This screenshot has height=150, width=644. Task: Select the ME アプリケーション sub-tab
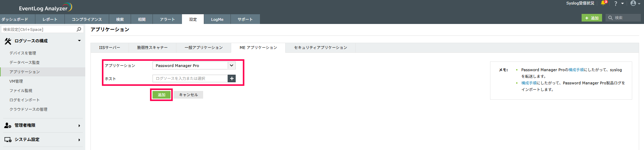click(x=258, y=48)
